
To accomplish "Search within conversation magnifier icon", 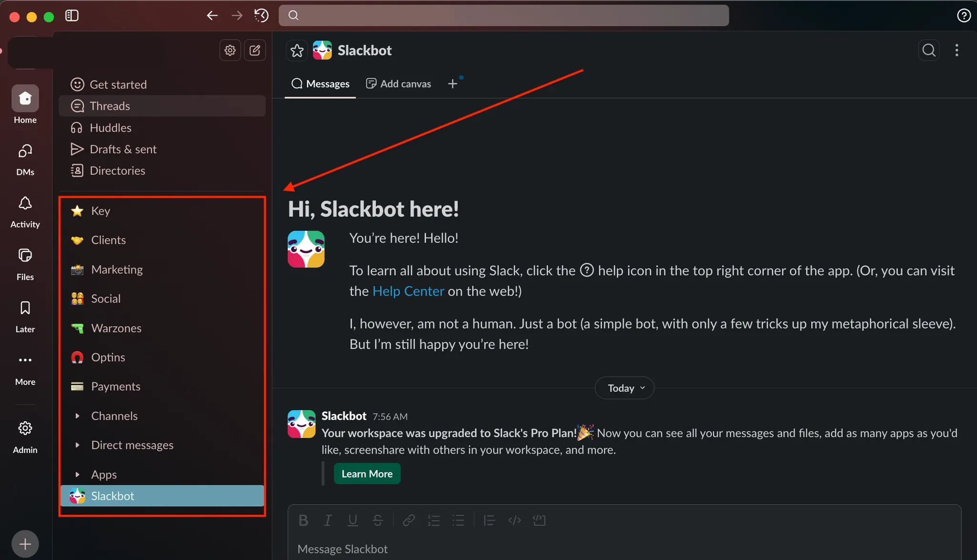I will pyautogui.click(x=928, y=50).
